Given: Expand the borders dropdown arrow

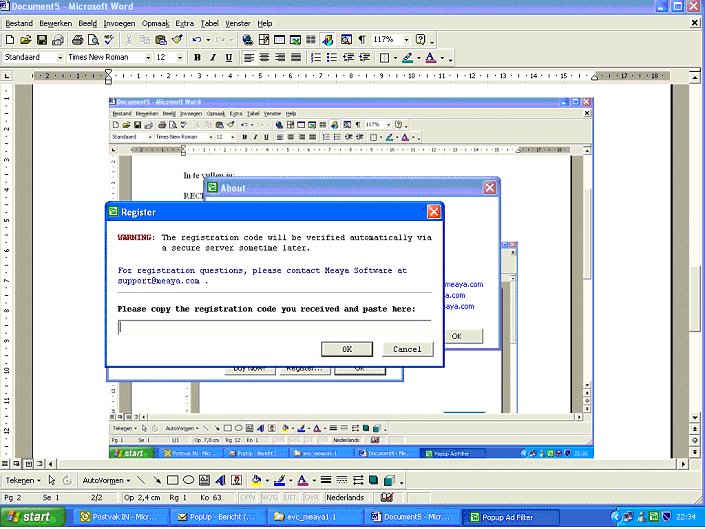Looking at the screenshot, I should pyautogui.click(x=395, y=58).
